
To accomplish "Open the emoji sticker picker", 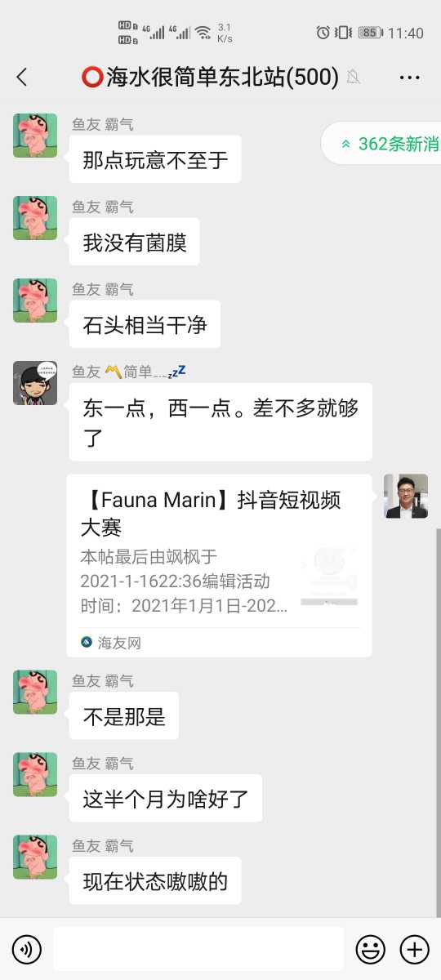I will point(371,949).
